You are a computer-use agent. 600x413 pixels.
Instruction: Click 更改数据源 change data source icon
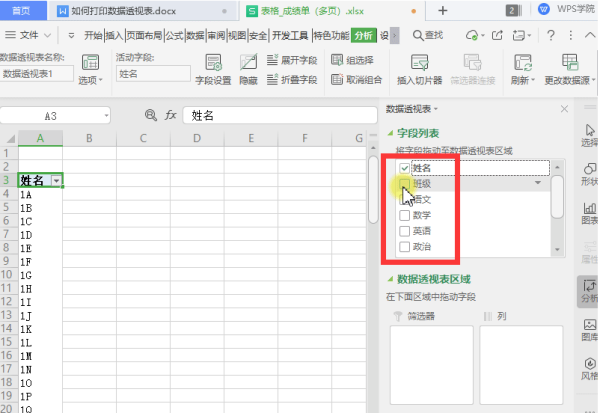[x=570, y=62]
